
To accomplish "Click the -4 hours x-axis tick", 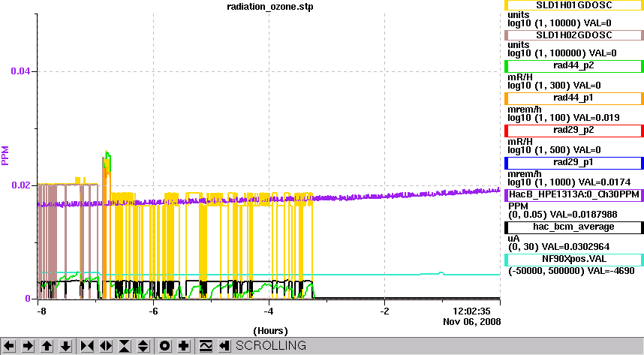I will pyautogui.click(x=269, y=311).
